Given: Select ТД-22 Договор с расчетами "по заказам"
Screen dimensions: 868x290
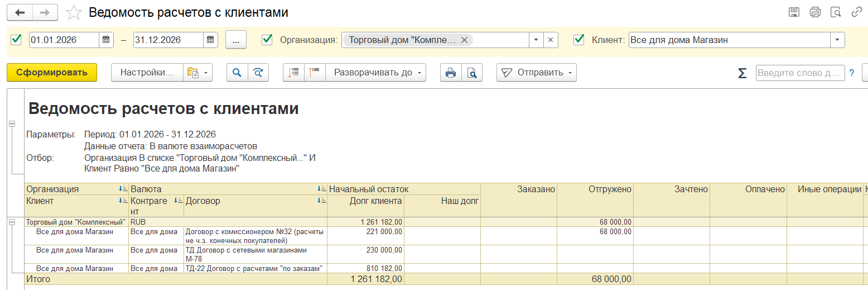Looking at the screenshot, I should [256, 268].
